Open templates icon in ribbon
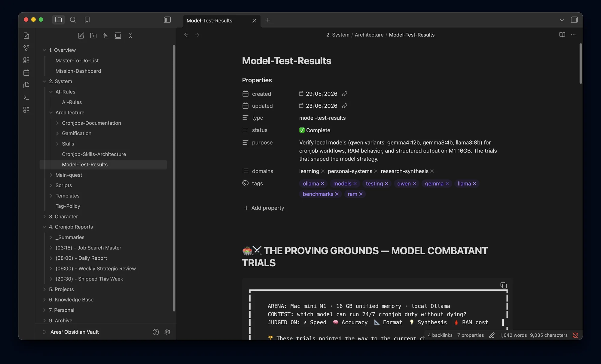Image resolution: width=601 pixels, height=364 pixels. 26,85
